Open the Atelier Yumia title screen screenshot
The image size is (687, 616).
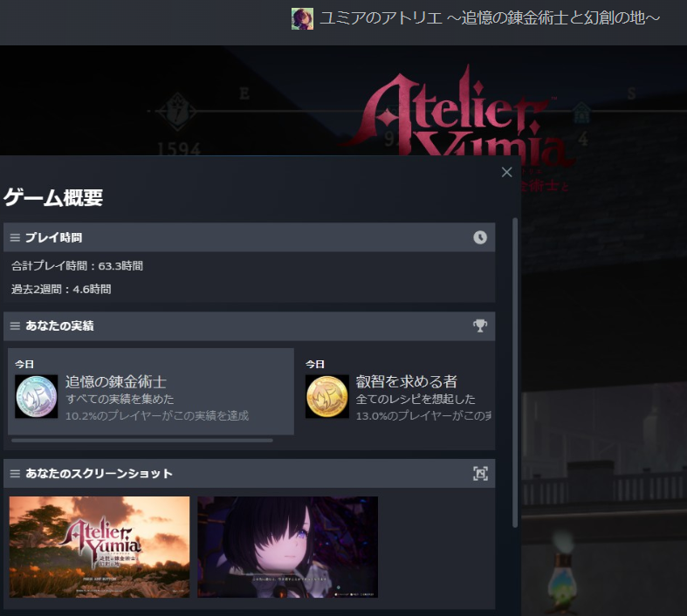[x=100, y=547]
